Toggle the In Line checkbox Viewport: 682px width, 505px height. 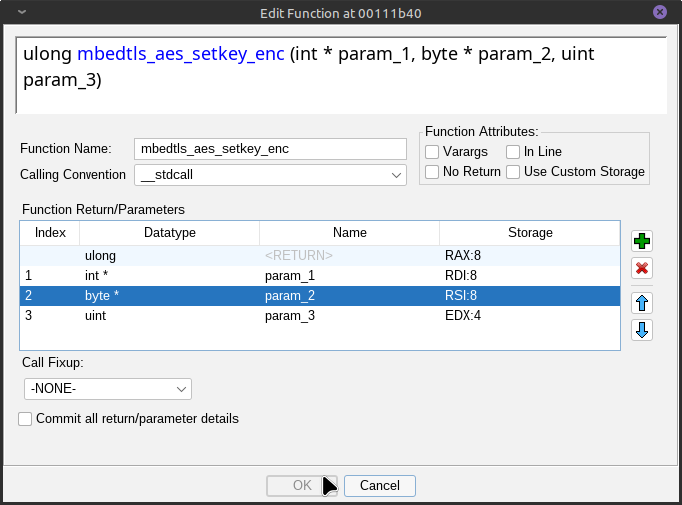pyautogui.click(x=513, y=152)
